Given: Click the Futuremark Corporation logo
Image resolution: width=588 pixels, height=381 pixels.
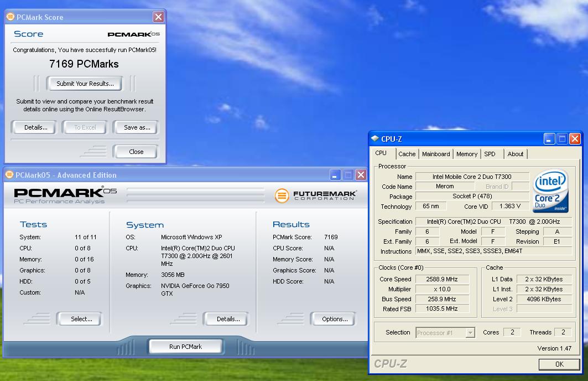Looking at the screenshot, I should pos(315,195).
